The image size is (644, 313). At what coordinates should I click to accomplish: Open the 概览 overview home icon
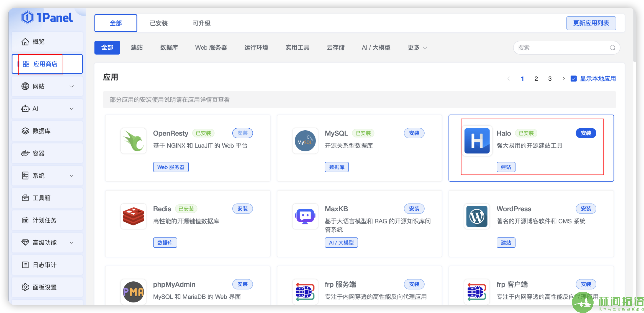coord(25,42)
